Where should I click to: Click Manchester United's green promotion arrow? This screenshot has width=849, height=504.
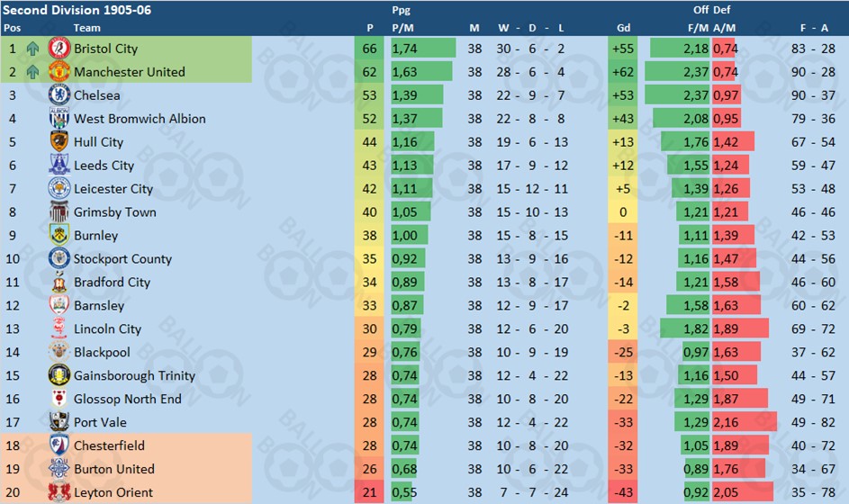coord(33,72)
